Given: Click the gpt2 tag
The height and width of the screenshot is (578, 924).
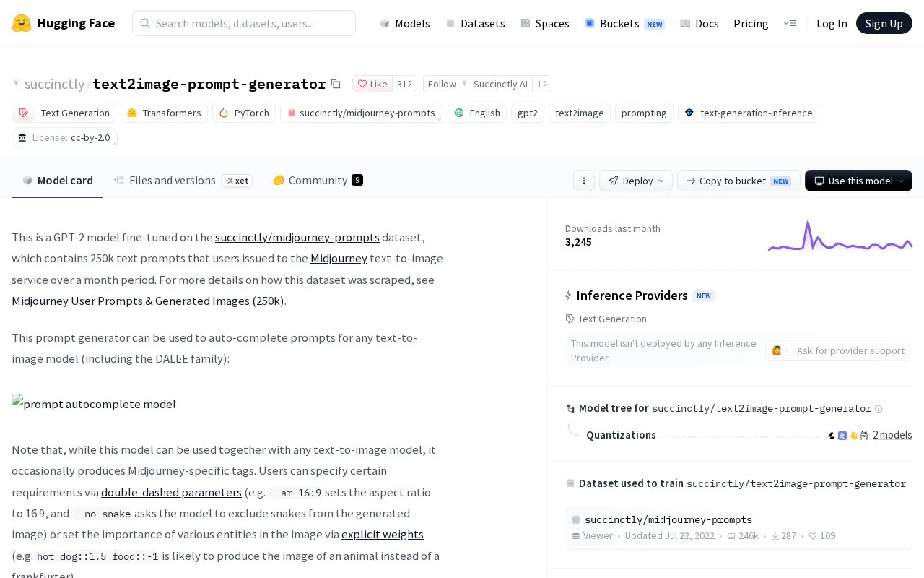Looking at the screenshot, I should click(x=528, y=113).
